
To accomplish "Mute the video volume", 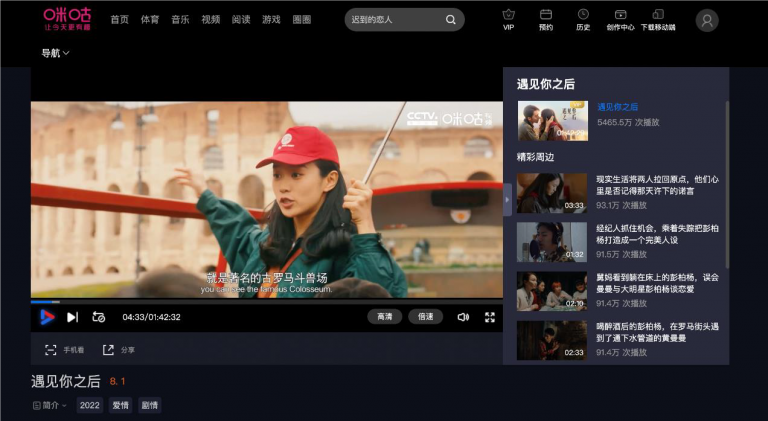I will pyautogui.click(x=463, y=317).
